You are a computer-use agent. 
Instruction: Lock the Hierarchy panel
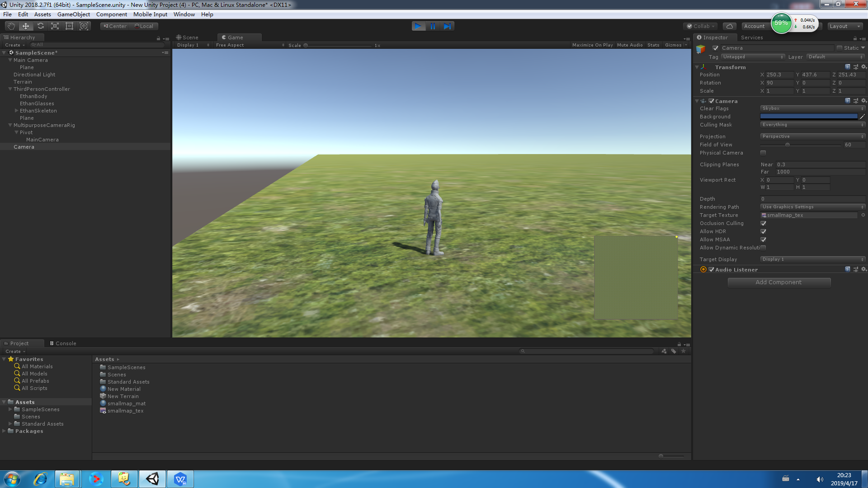click(158, 38)
